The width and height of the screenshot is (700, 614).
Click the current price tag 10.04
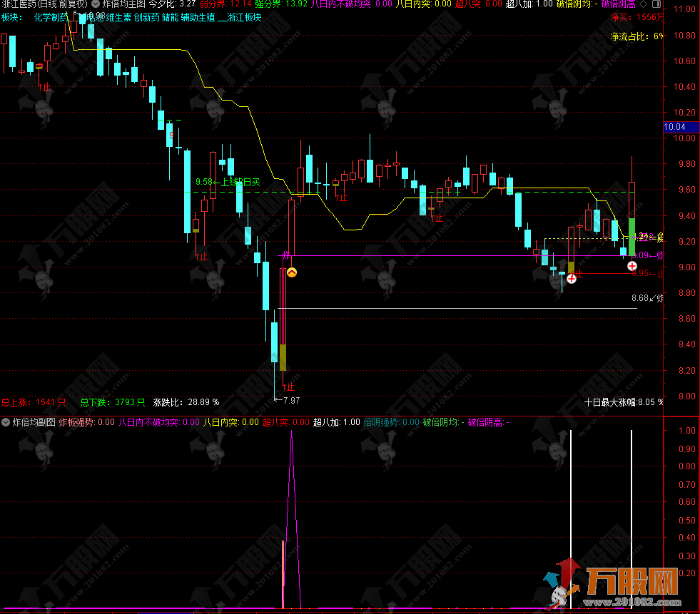(x=681, y=127)
